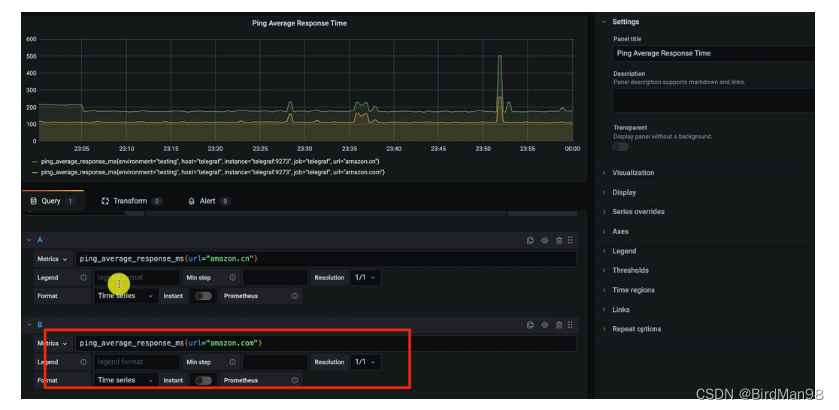Click Legend info icon in query A

click(83, 278)
